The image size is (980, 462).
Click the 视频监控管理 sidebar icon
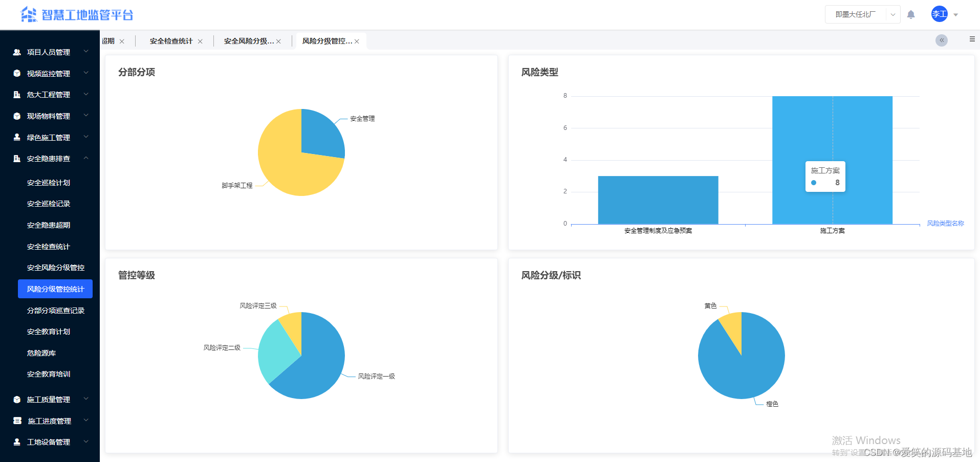tap(17, 73)
